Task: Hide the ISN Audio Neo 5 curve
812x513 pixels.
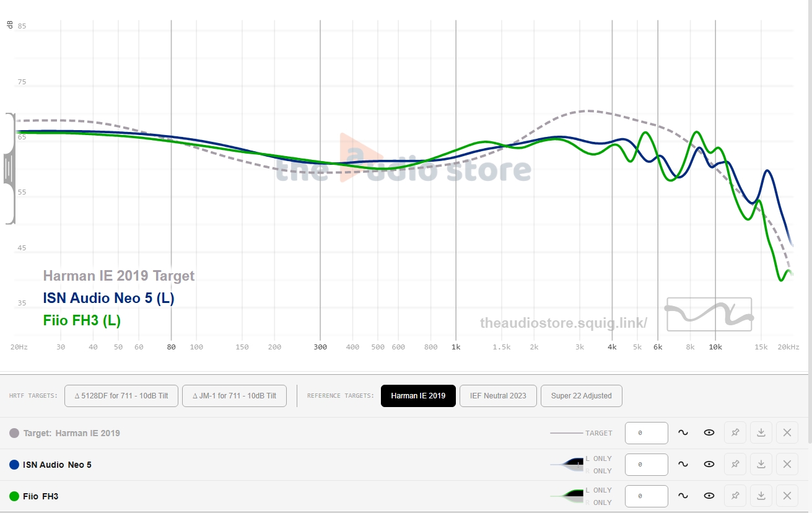Action: pos(709,464)
